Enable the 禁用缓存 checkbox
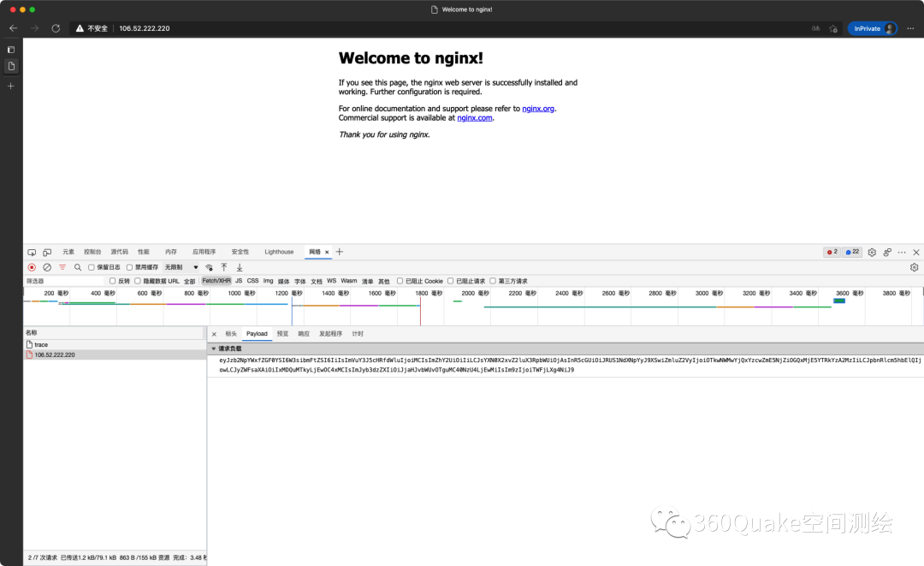 (130, 267)
